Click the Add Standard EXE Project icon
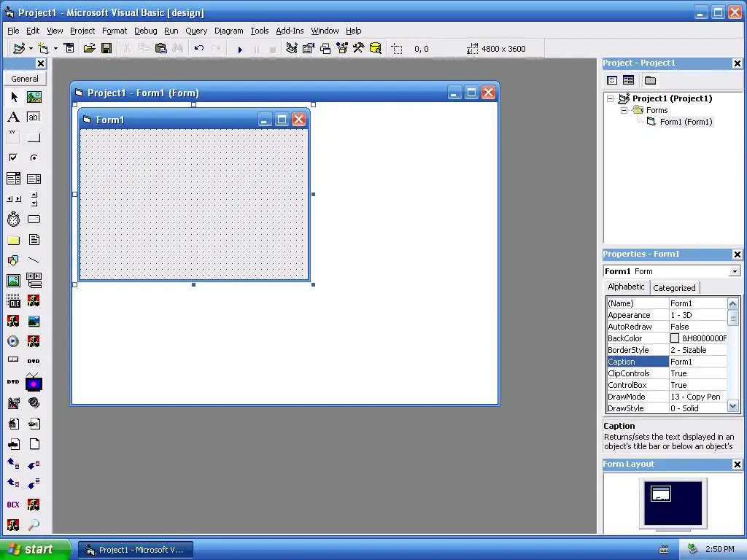747x560 pixels. (x=19, y=48)
